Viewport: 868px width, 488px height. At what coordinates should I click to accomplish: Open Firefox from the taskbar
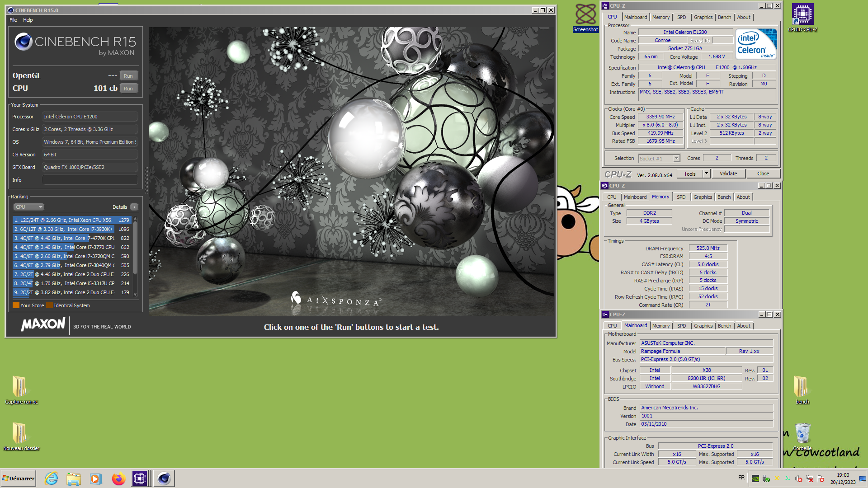118,478
